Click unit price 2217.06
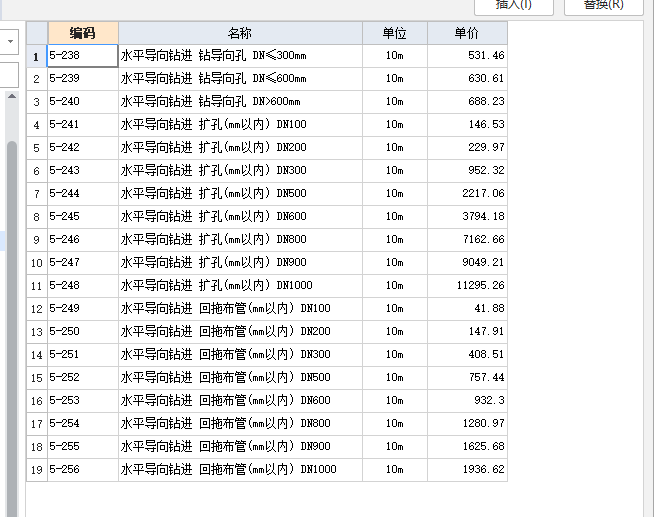The image size is (654, 517). point(468,193)
